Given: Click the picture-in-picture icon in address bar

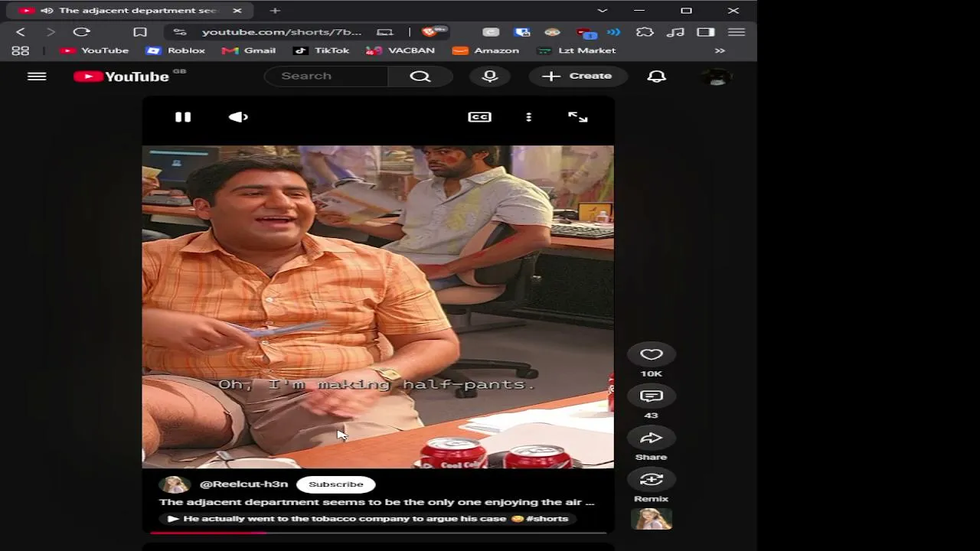Looking at the screenshot, I should (x=385, y=32).
